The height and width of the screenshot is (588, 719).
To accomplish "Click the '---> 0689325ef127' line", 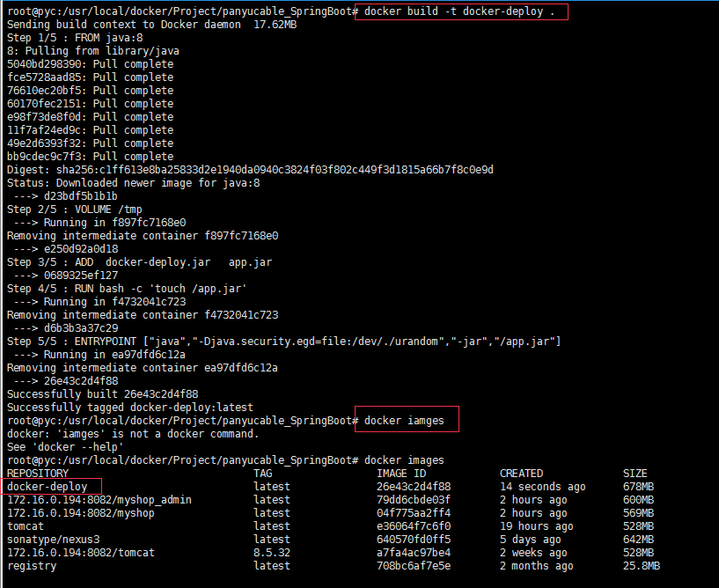I will (66, 276).
